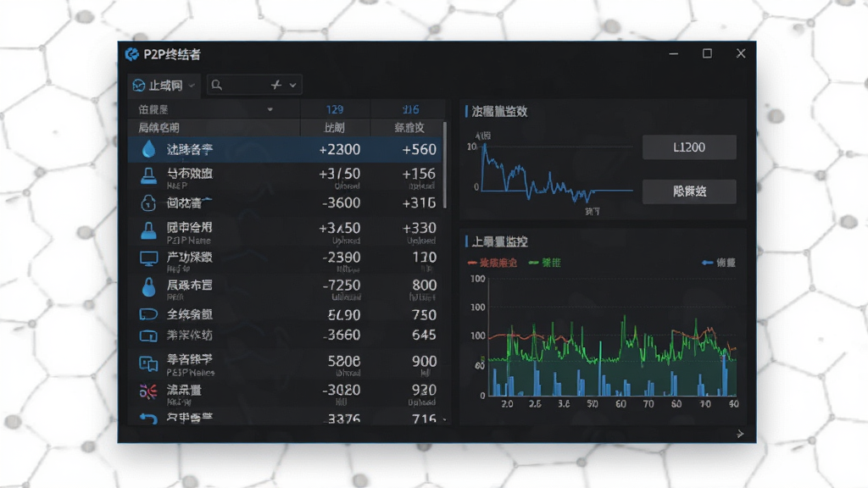Click the tag icon in 750 row

tap(148, 314)
